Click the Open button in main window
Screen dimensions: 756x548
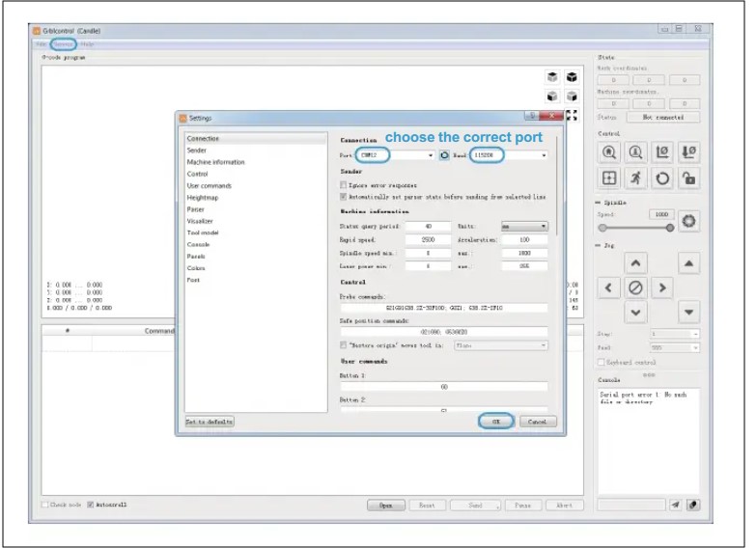point(385,506)
